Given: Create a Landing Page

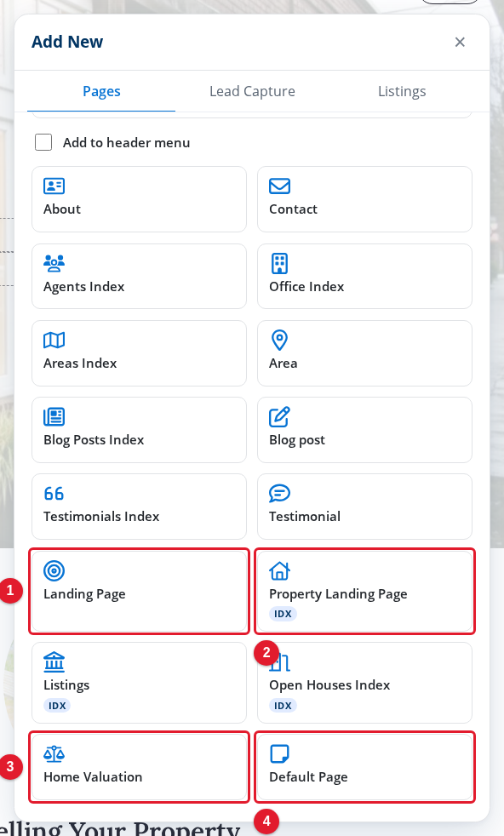Looking at the screenshot, I should pyautogui.click(x=140, y=592).
